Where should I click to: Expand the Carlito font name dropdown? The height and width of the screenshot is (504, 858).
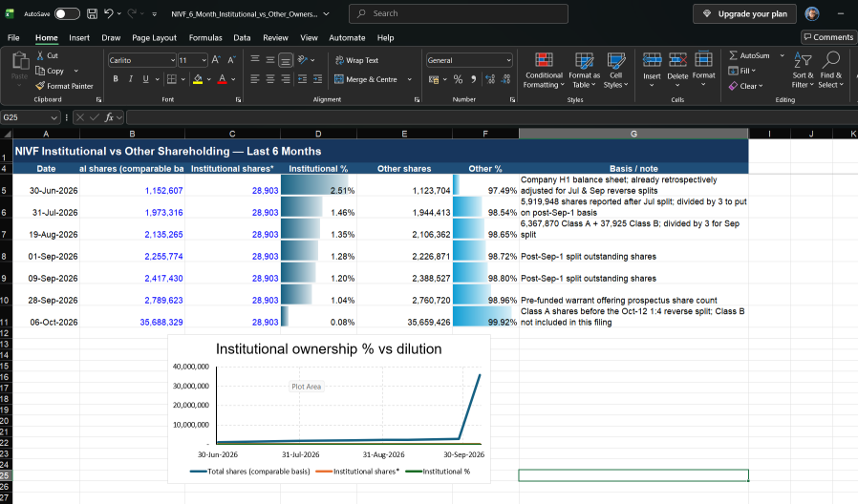[x=172, y=60]
